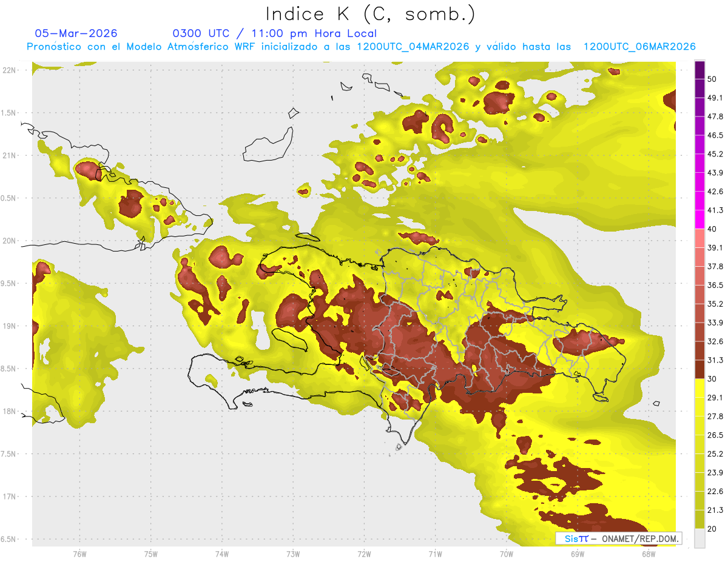Click the colorbar value "31.3"
The width and height of the screenshot is (728, 562).
[x=715, y=360]
